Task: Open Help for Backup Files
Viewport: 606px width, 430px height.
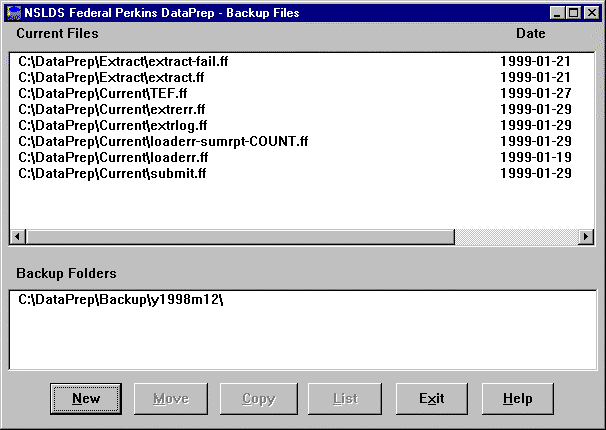Action: point(517,399)
